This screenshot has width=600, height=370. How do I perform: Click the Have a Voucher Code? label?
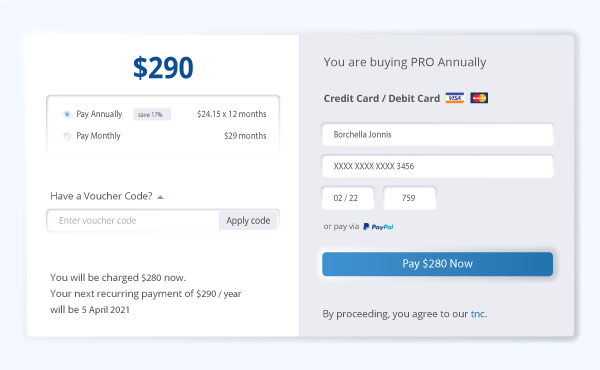(x=101, y=196)
